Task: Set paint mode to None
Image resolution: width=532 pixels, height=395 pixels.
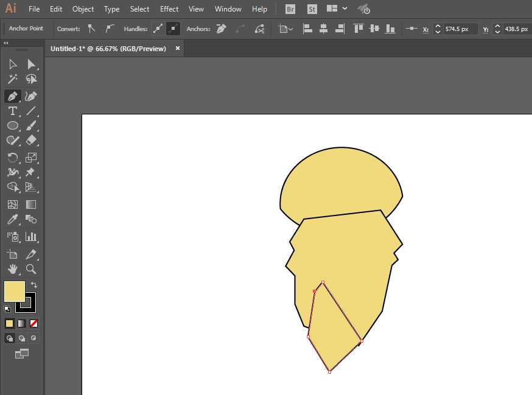Action: [34, 323]
